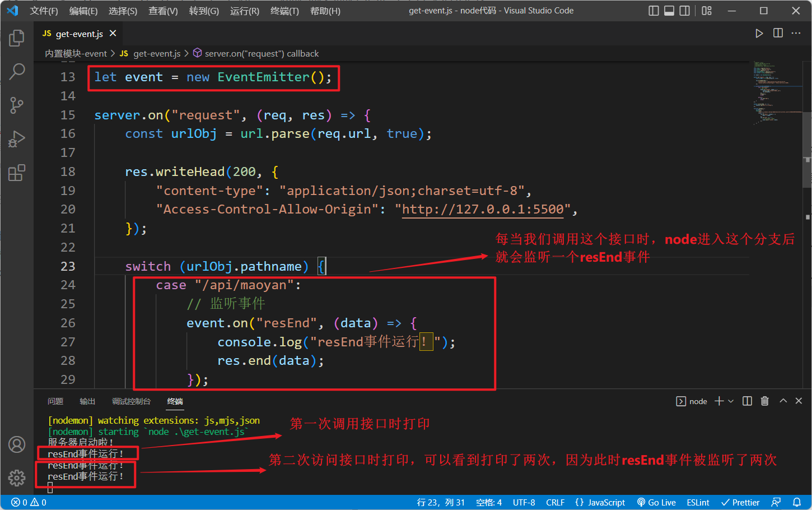Screen dimensions: 812x510
Task: Open the Search view in activity bar
Action: pos(17,71)
